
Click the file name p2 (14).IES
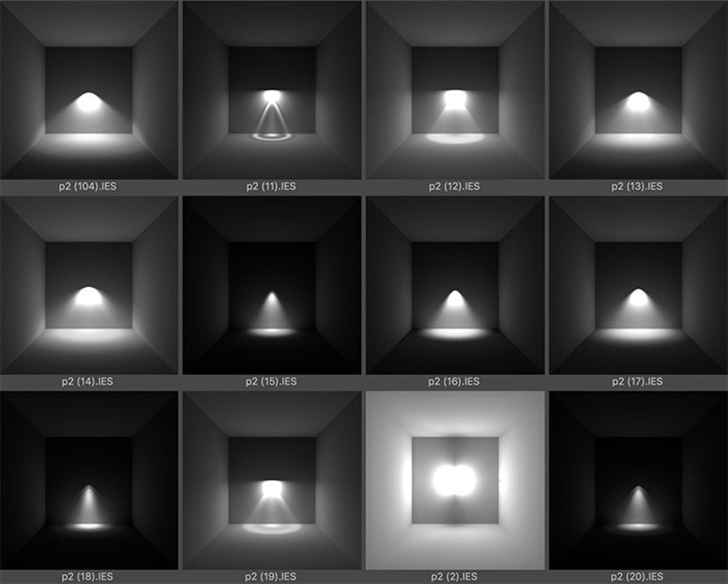pyautogui.click(x=88, y=381)
